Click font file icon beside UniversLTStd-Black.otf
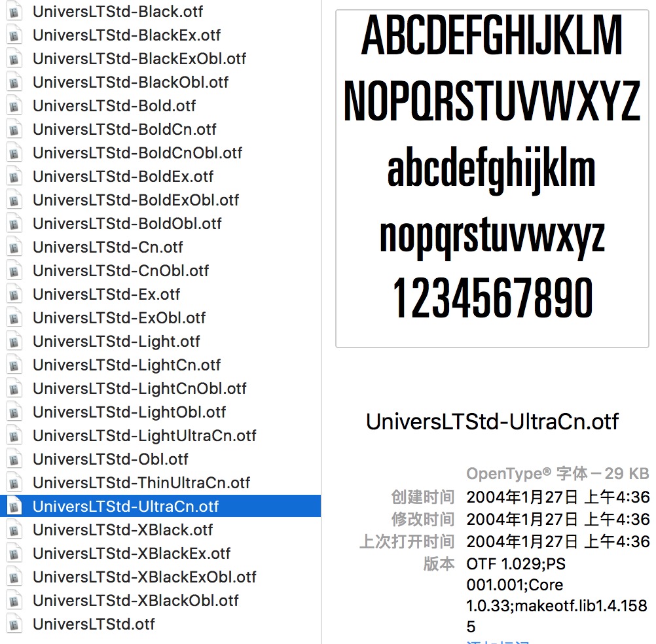The image size is (656, 644). pos(14,12)
